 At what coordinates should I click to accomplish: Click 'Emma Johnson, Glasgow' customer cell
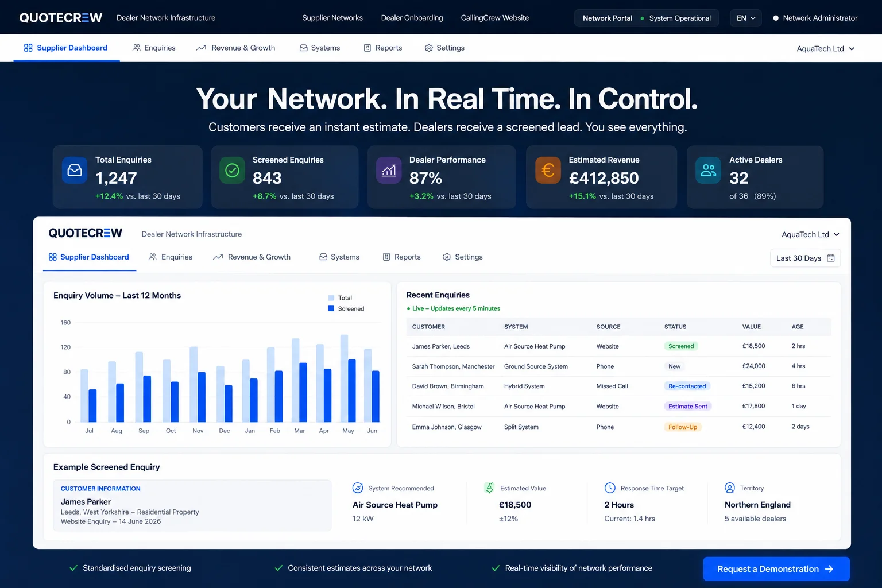(x=447, y=427)
